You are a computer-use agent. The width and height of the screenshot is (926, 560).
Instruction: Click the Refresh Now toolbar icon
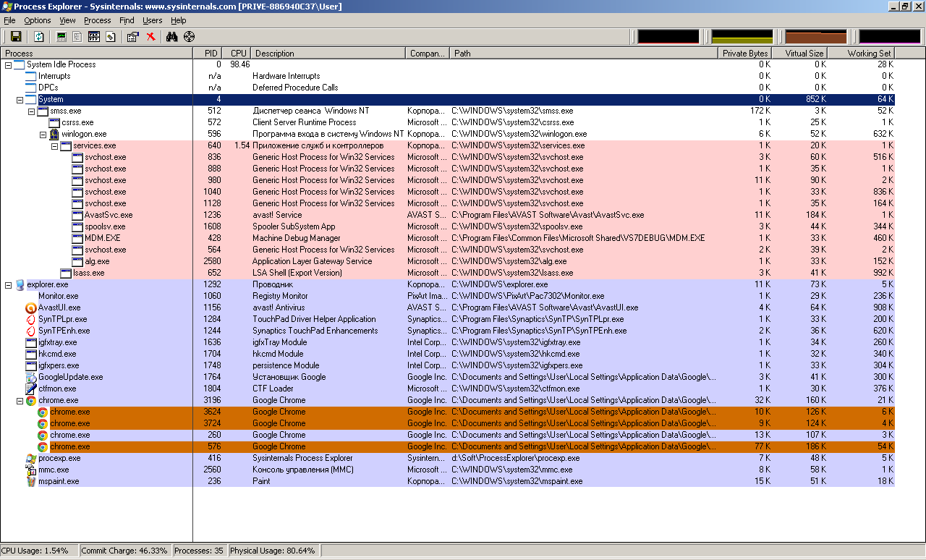pos(39,37)
